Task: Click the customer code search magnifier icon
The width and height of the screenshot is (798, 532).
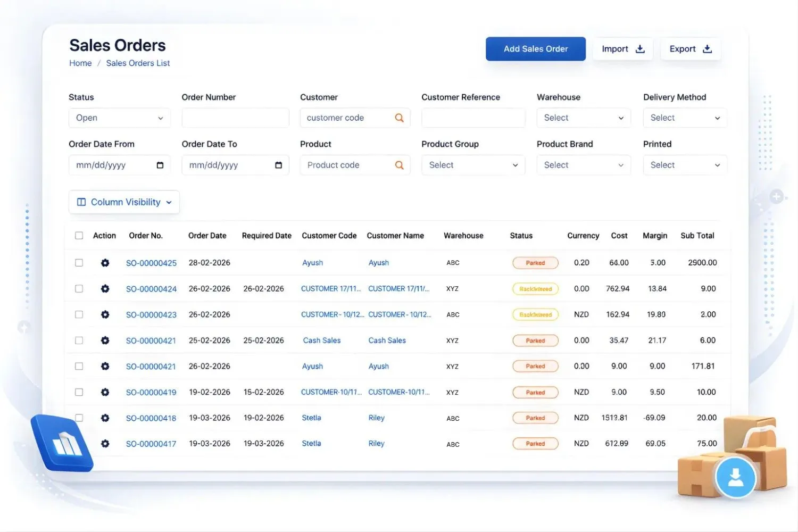Action: (x=399, y=118)
